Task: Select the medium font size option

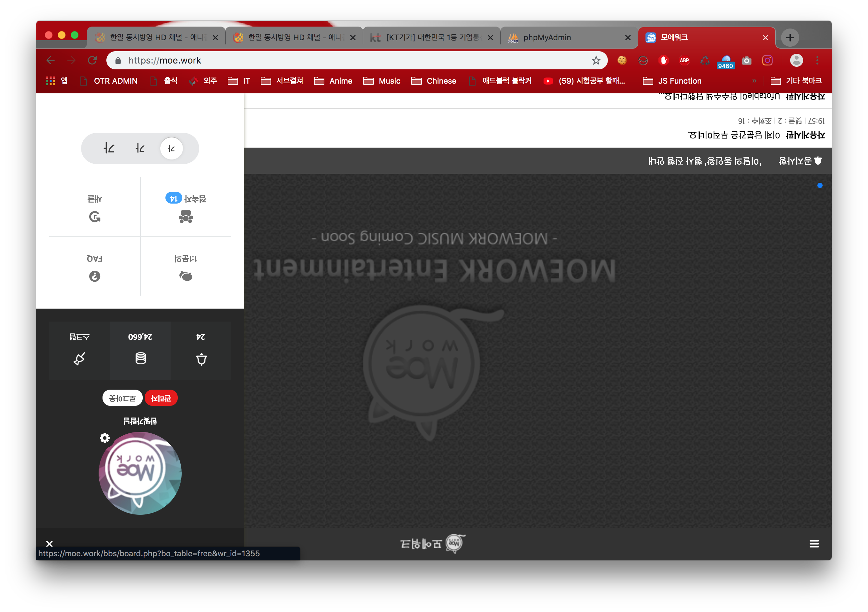Action: click(140, 148)
